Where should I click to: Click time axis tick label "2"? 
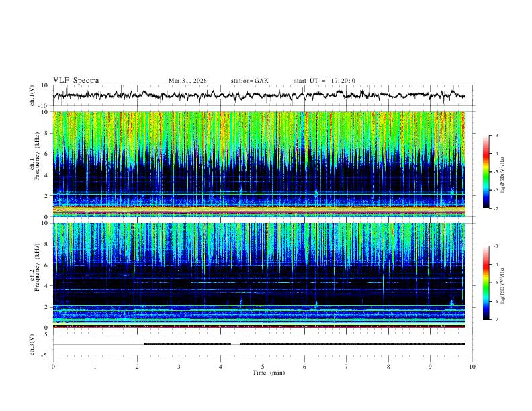137,367
